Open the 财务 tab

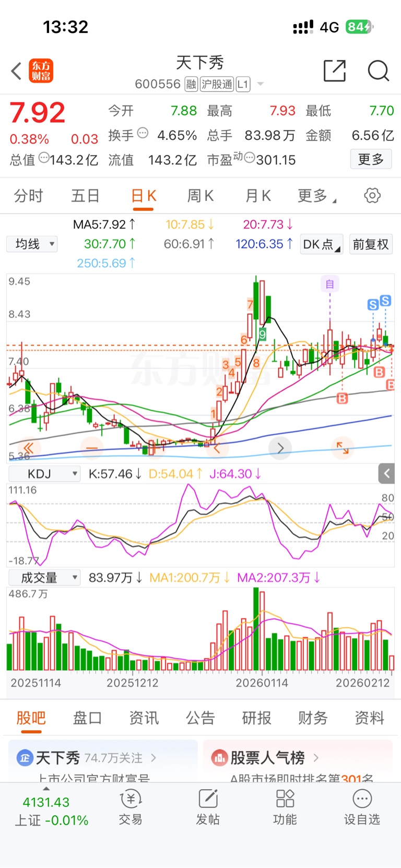[x=313, y=718]
